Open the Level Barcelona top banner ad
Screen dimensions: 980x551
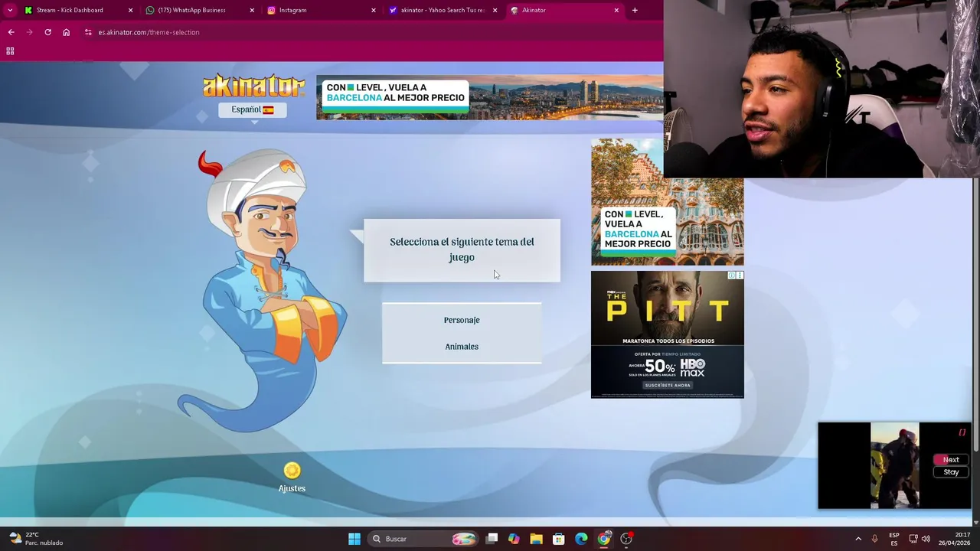pyautogui.click(x=490, y=97)
